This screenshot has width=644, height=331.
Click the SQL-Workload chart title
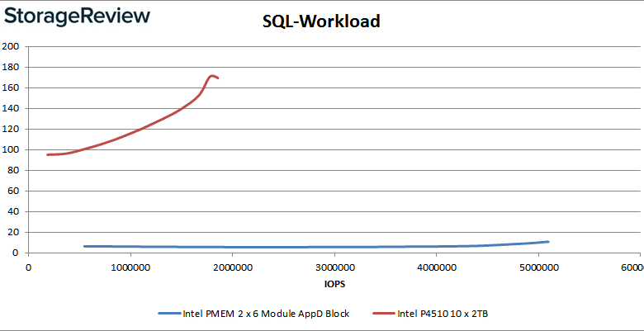coord(321,21)
